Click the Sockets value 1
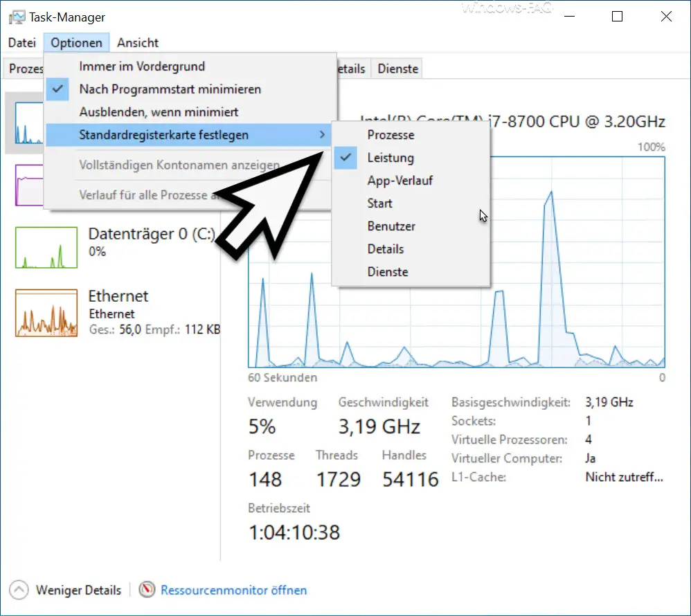Viewport: 691px width, 616px height. [589, 422]
